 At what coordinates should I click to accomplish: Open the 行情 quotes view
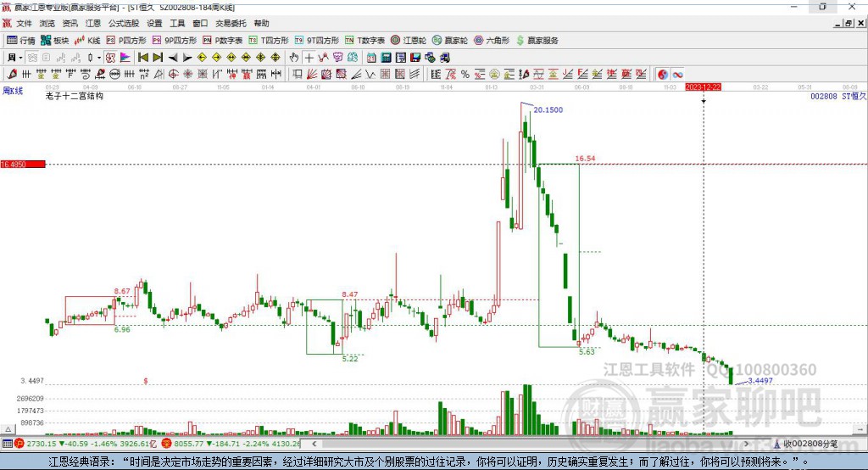point(20,41)
